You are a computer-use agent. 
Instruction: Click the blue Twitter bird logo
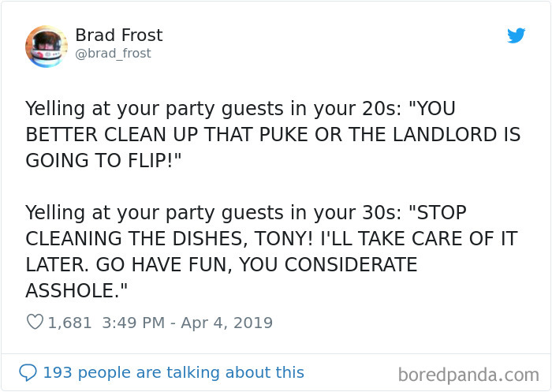point(516,35)
